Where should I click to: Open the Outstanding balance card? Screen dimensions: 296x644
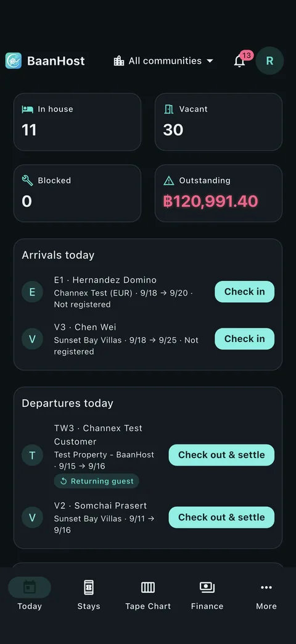pyautogui.click(x=218, y=193)
